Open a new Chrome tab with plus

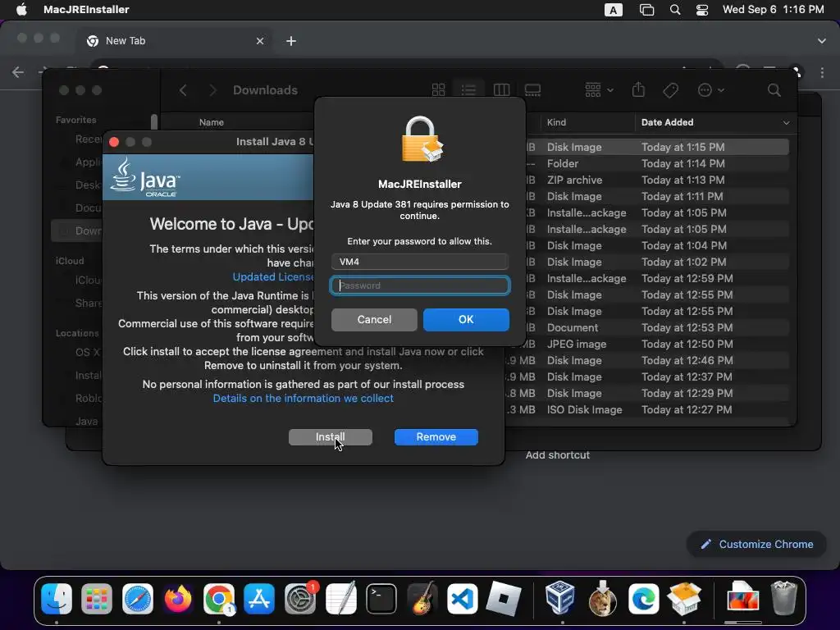pyautogui.click(x=291, y=41)
